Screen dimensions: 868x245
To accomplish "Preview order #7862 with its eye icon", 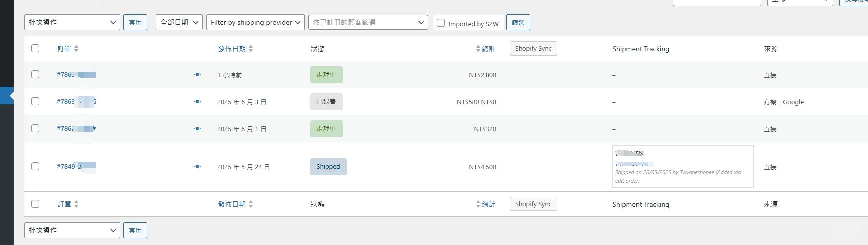I will [x=197, y=129].
